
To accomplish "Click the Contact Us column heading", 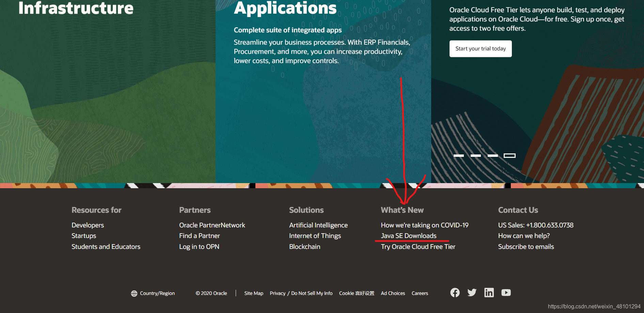I will [x=518, y=210].
